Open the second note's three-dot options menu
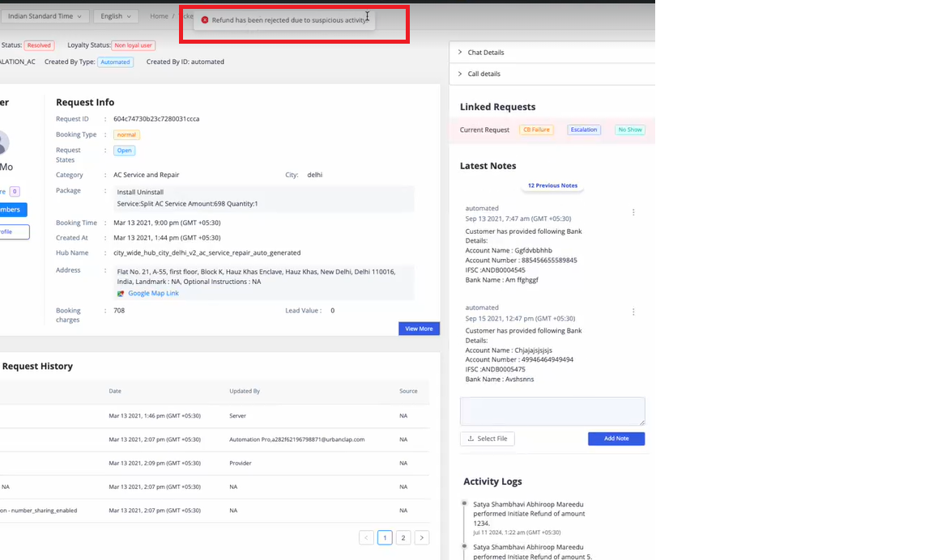Viewport: 933px width, 560px height. coord(633,312)
